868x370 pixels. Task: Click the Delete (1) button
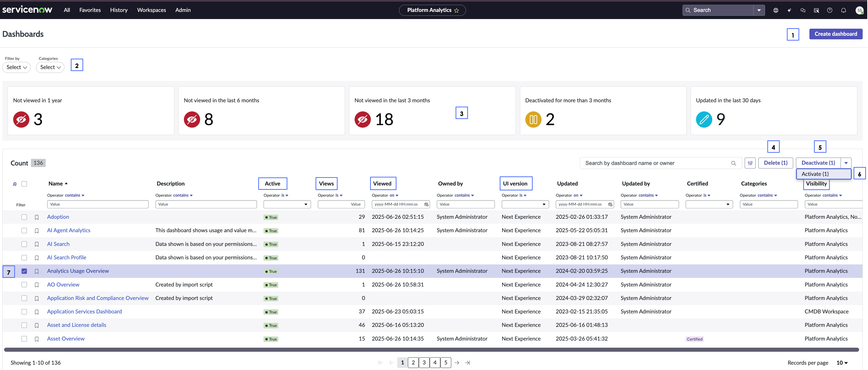(x=775, y=163)
